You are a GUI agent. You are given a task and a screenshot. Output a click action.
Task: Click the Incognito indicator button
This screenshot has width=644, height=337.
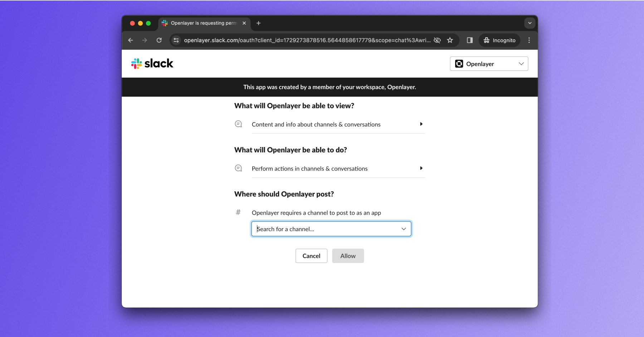(x=499, y=40)
